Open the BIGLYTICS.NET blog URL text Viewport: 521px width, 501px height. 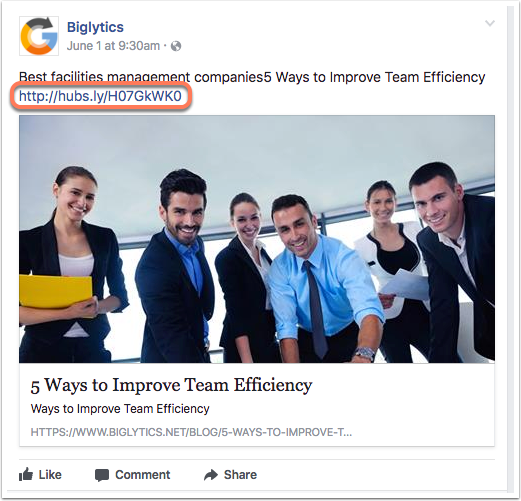click(191, 432)
